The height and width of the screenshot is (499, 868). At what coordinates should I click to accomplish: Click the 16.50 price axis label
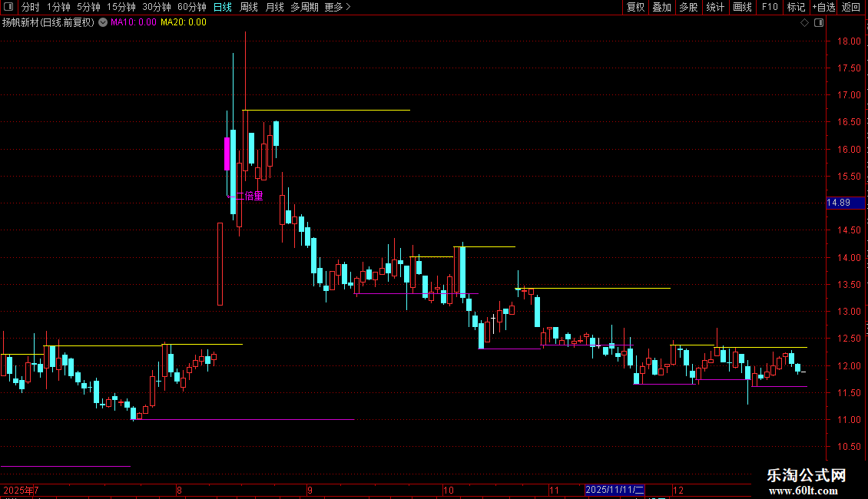click(x=849, y=122)
